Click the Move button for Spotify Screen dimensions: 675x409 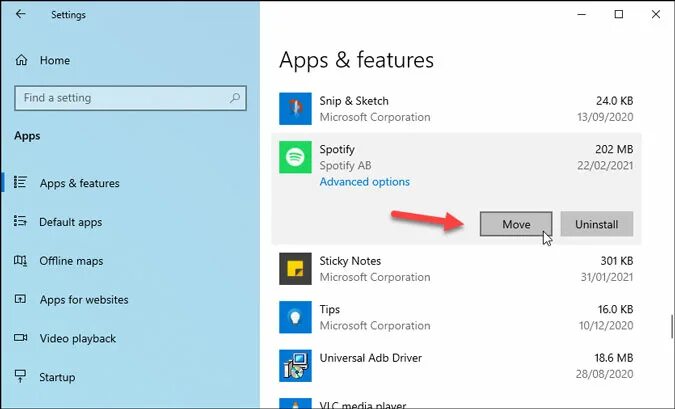pos(516,224)
